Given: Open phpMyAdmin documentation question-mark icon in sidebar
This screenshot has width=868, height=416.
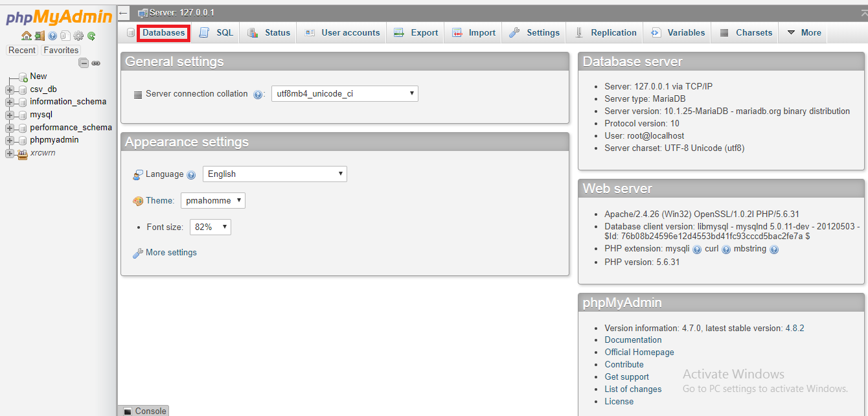Looking at the screenshot, I should point(52,36).
